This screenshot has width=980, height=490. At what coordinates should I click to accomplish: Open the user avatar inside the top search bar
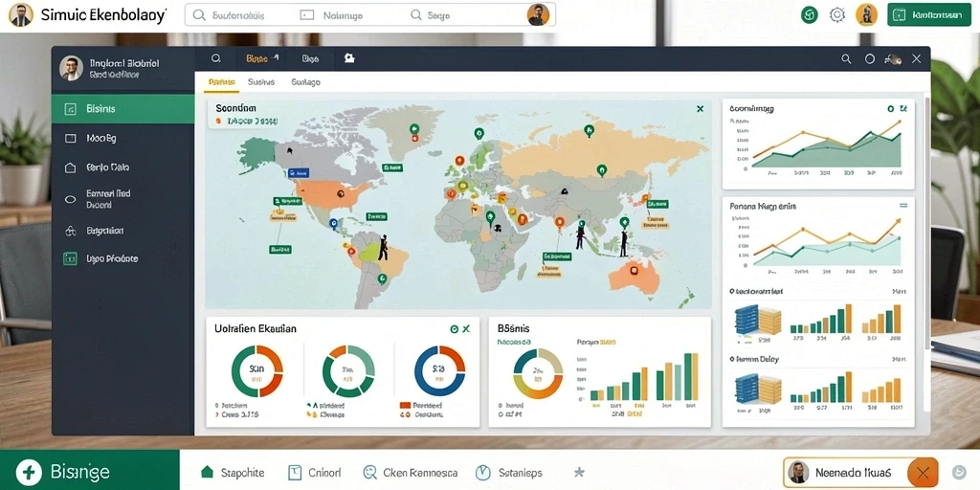tap(538, 15)
